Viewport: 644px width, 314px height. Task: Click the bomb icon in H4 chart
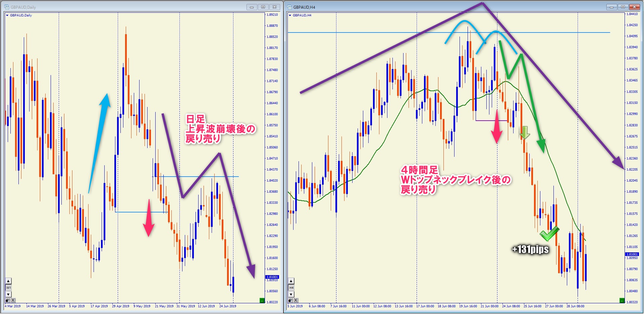click(290, 300)
